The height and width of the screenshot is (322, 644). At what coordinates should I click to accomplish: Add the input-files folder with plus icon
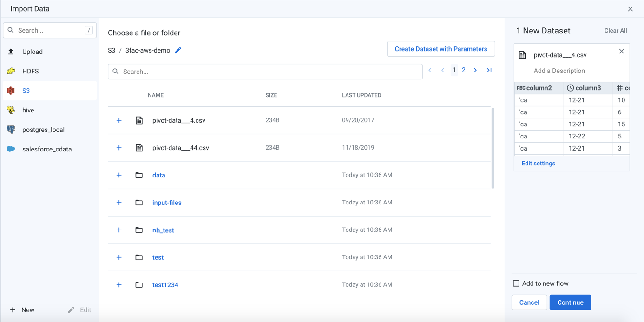[119, 203]
